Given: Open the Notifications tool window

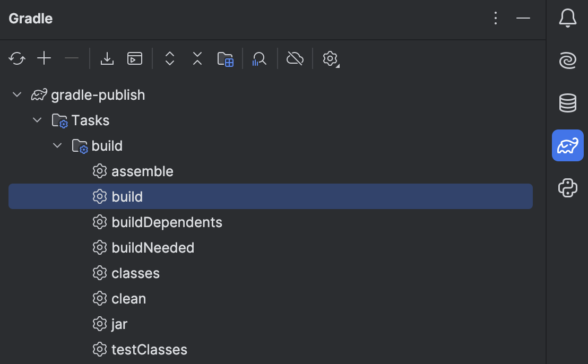Looking at the screenshot, I should tap(568, 19).
